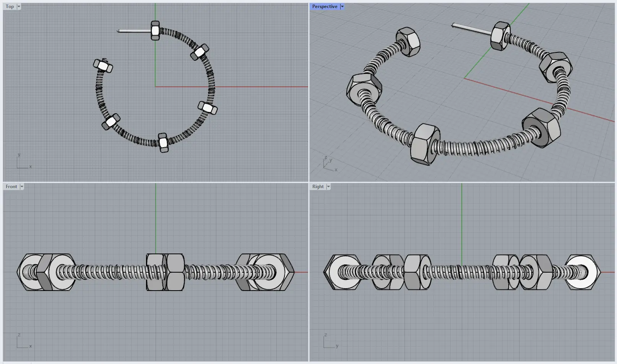Pick the center hex nut in Front view
Viewport: 617px width, 364px height.
pyautogui.click(x=165, y=272)
